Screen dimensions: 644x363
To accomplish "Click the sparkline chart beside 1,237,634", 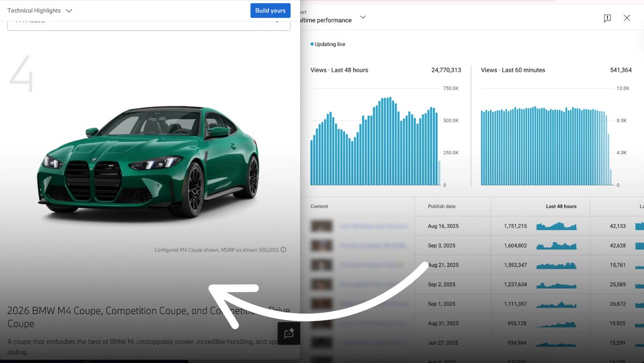I will click(557, 285).
